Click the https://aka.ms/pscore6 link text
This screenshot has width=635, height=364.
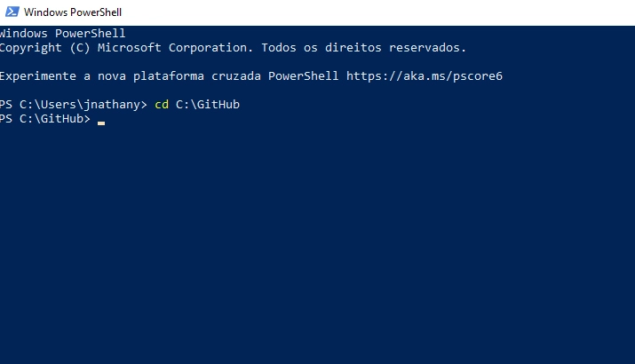(x=424, y=76)
